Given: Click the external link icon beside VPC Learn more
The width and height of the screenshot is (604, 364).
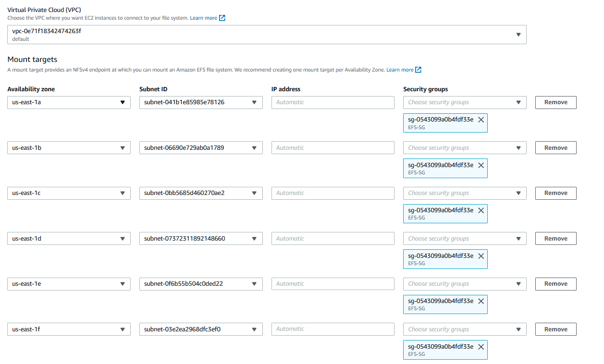Looking at the screenshot, I should (221, 17).
